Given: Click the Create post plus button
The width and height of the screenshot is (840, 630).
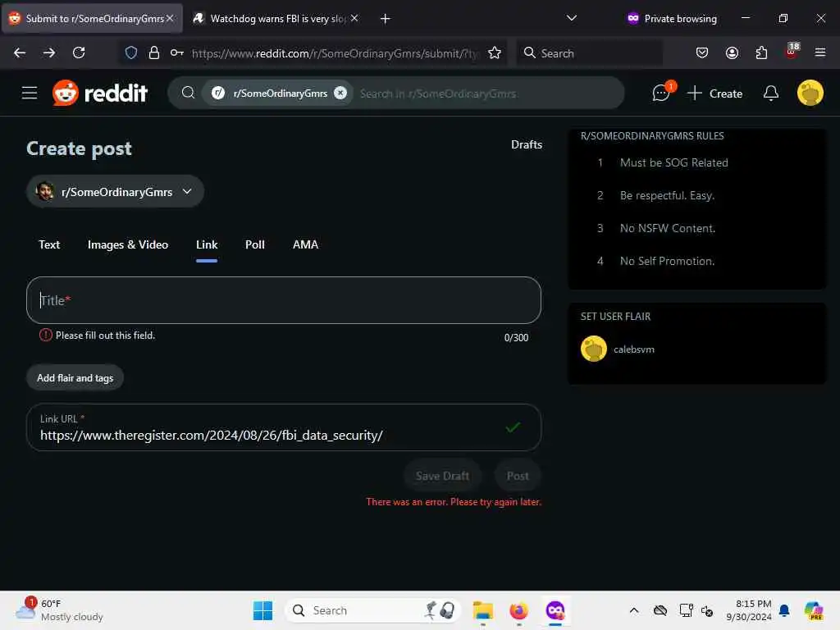Looking at the screenshot, I should coord(714,94).
